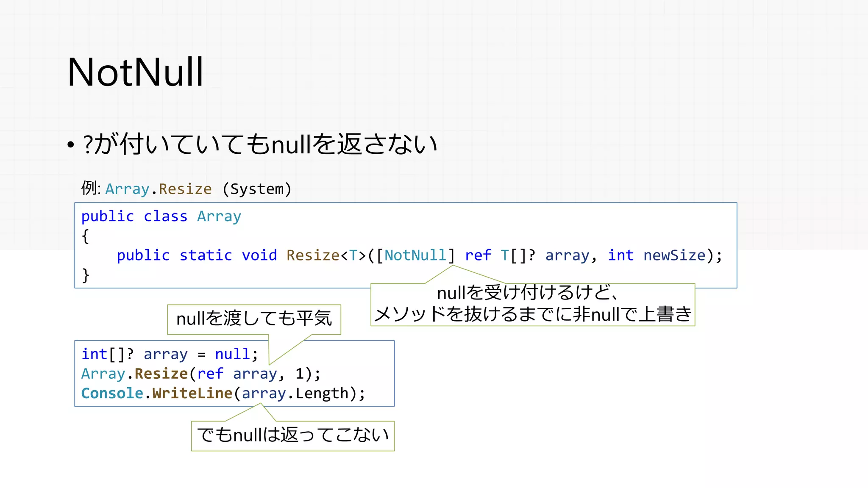Click the closing brace of class Array
The height and width of the screenshot is (488, 868).
tap(86, 275)
